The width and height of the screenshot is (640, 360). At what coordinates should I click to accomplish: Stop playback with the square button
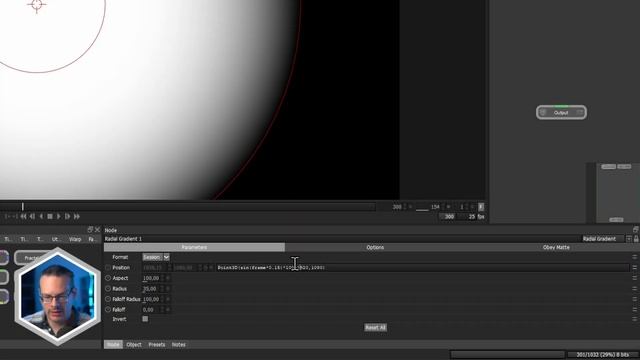tap(50, 216)
